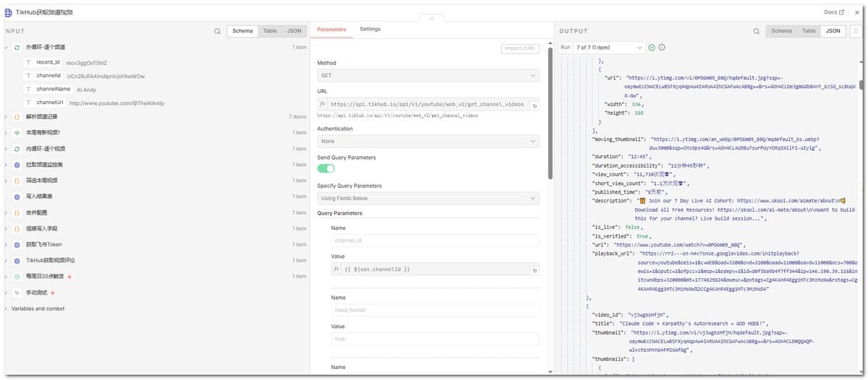Open the search icon in the OUTPUT panel
The image size is (868, 380).
(757, 31)
